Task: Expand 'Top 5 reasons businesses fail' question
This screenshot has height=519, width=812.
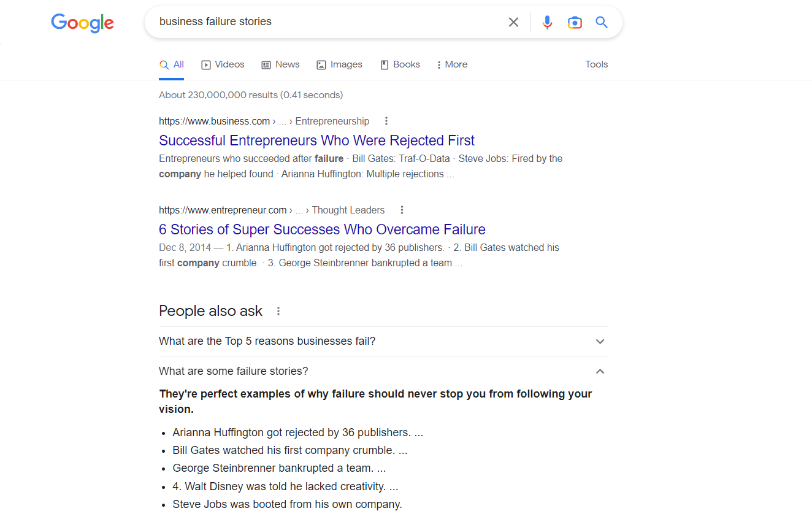Action: coord(383,341)
